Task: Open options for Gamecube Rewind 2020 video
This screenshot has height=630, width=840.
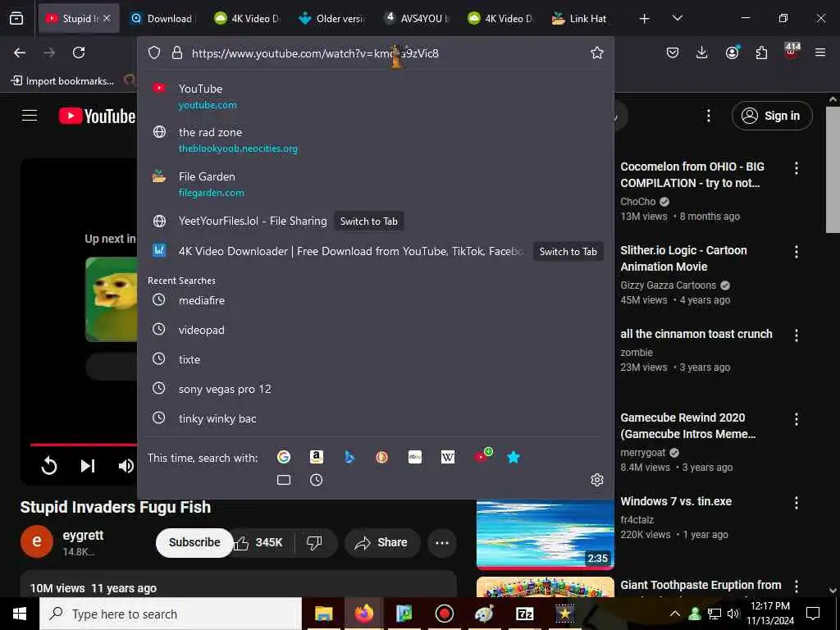Action: [x=796, y=419]
